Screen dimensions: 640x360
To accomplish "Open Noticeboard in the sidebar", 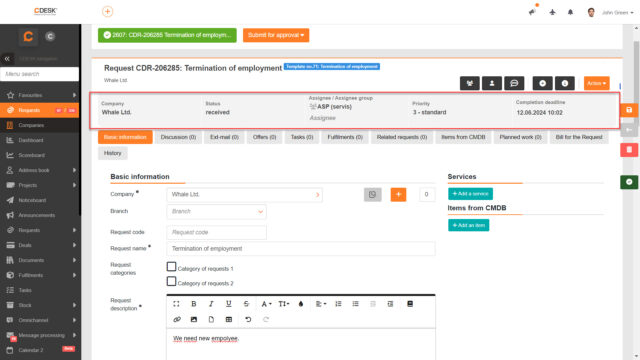I will tap(40, 200).
